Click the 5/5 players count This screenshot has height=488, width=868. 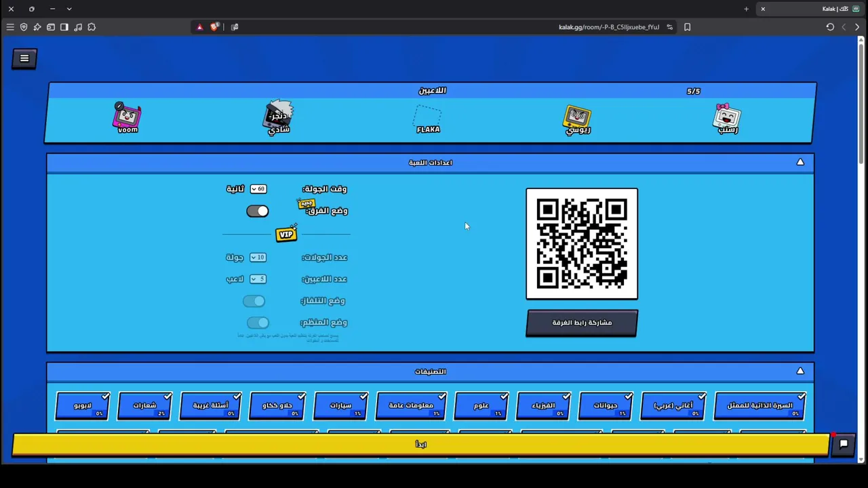[x=693, y=91]
